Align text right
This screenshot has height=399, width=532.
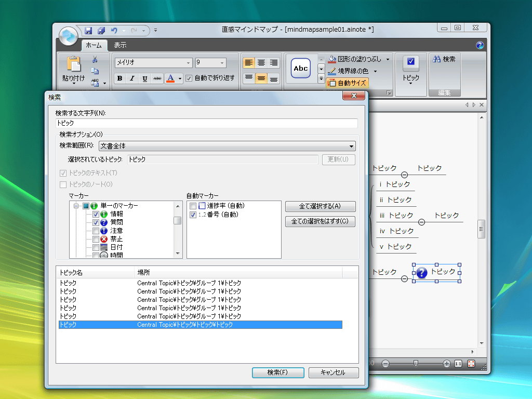click(x=273, y=63)
